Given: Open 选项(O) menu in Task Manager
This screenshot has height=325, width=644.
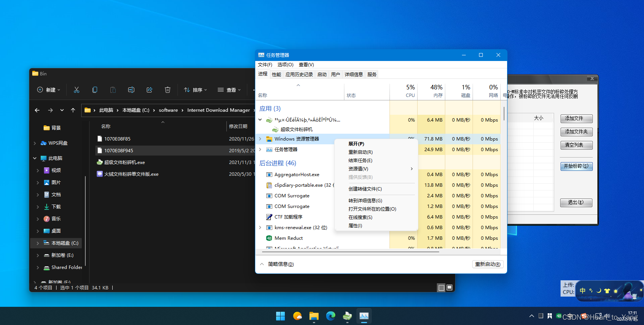Looking at the screenshot, I should pyautogui.click(x=285, y=65).
